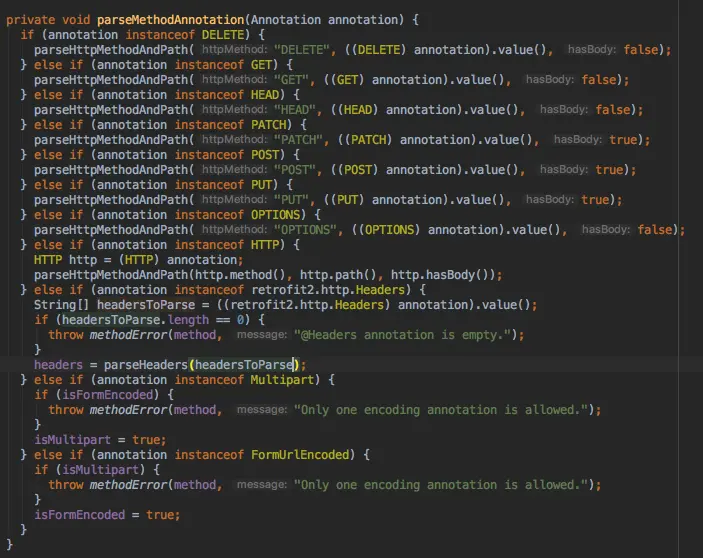Click OPTIONS in the 'instanceof OPTIONS' condition
703x558 pixels.
point(275,215)
